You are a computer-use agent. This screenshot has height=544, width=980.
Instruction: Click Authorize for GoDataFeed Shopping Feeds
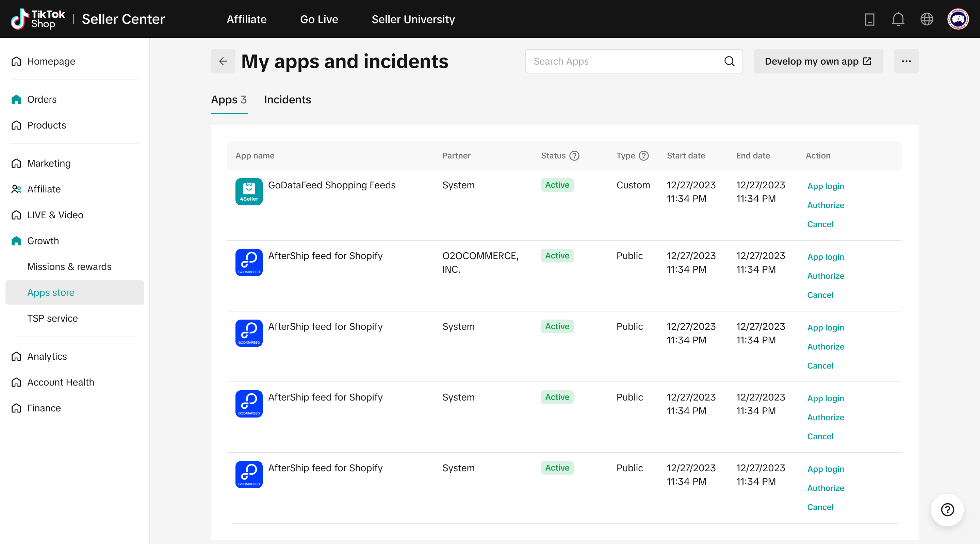click(x=825, y=205)
